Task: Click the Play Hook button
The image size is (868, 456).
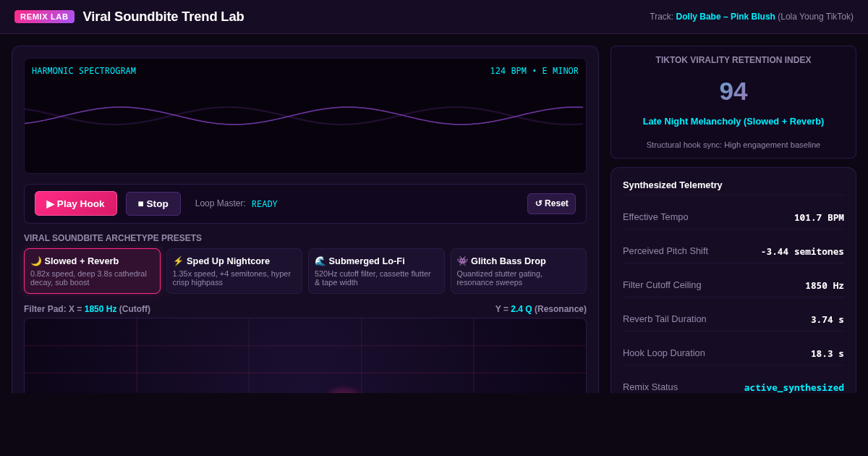Action: click(x=76, y=203)
